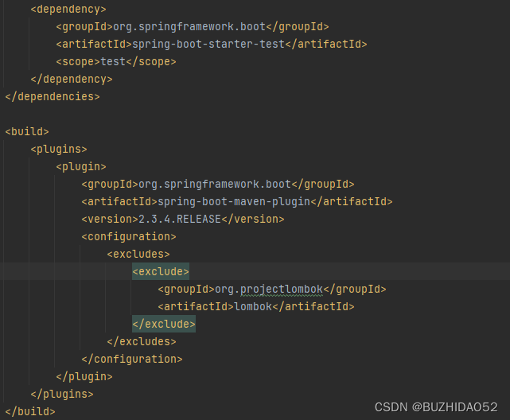510x420 pixels.
Task: Select the spring-boot-maven-plugin artifactId line
Action: click(x=237, y=202)
